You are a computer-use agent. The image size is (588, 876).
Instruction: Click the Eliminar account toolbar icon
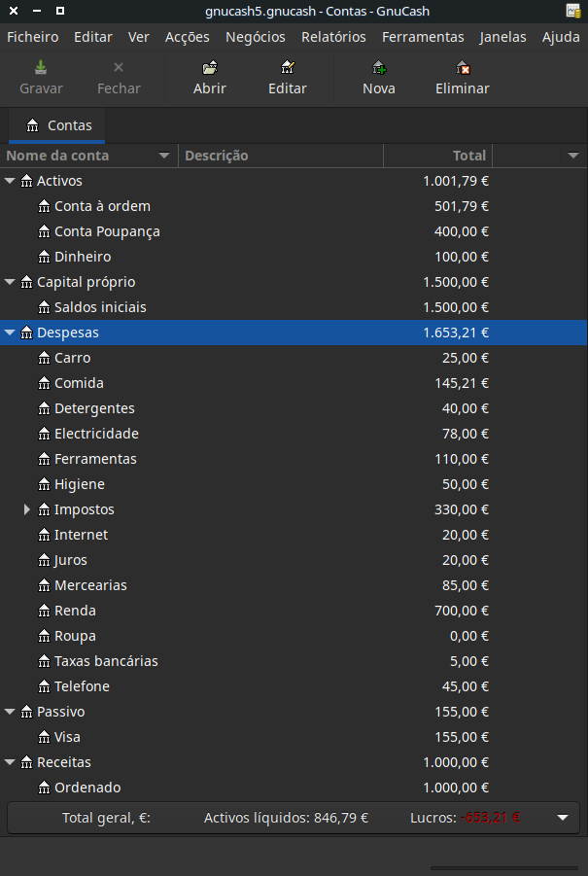click(x=463, y=68)
